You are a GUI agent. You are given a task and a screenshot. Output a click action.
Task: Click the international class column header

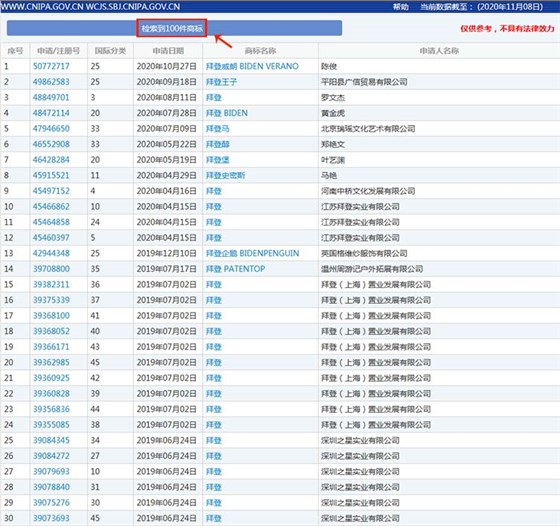click(110, 51)
